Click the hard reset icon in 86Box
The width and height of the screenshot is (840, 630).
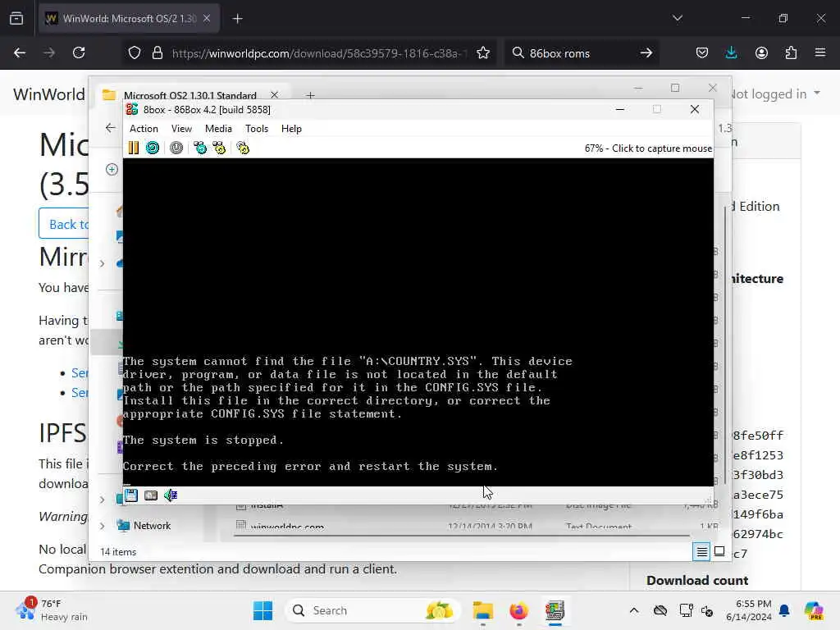(x=153, y=148)
